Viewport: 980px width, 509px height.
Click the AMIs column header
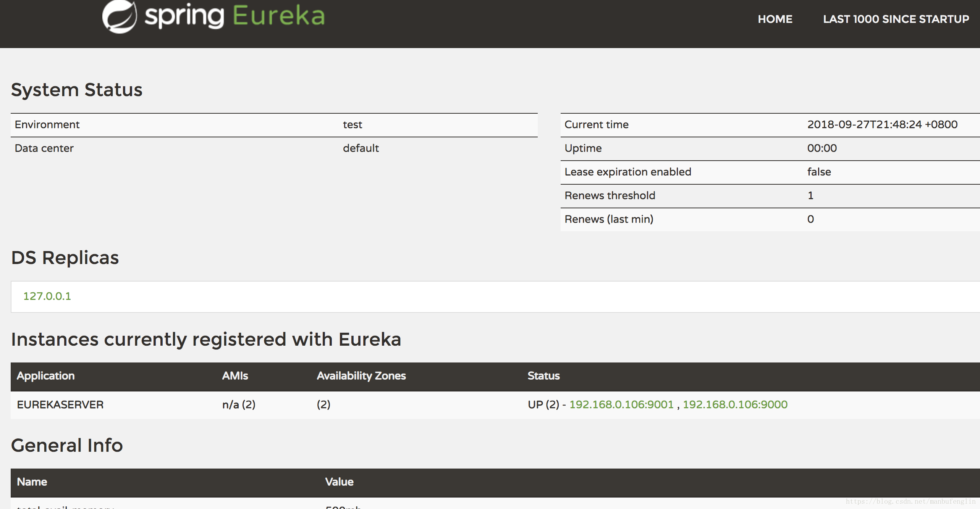point(235,376)
